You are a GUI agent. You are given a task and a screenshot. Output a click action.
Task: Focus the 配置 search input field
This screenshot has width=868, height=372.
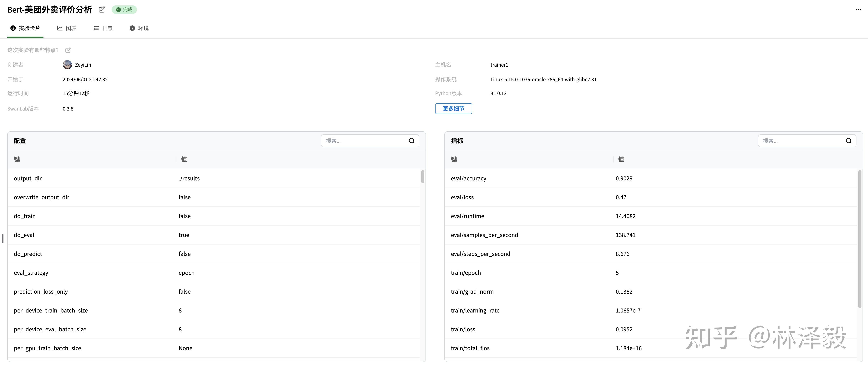point(366,141)
